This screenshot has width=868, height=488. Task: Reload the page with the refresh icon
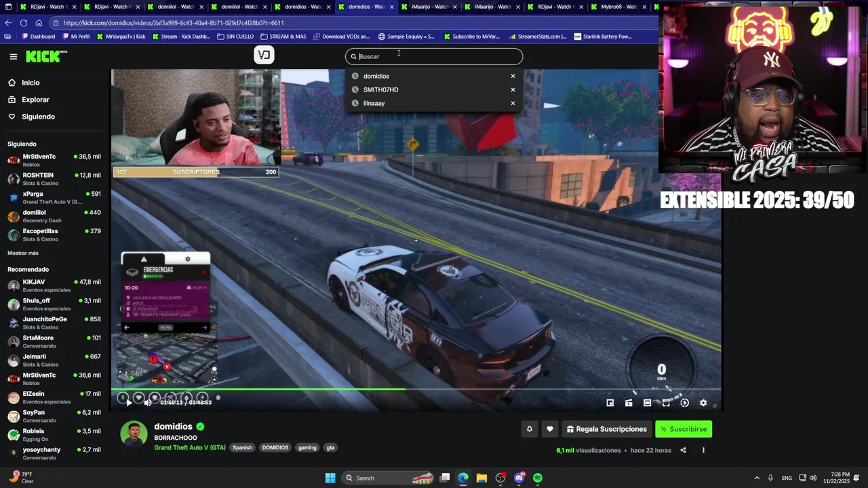[24, 22]
